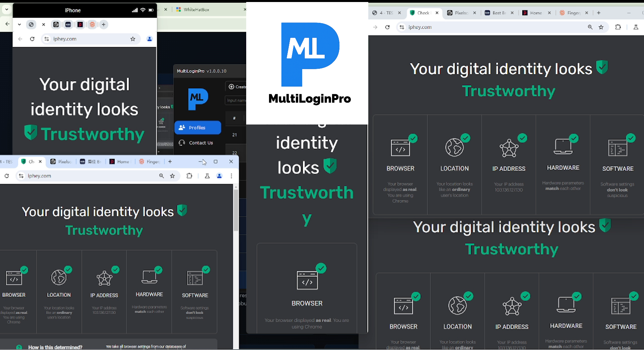The image size is (644, 350).
Task: Switch to the Pixelscan tab in right browser window
Action: click(458, 13)
